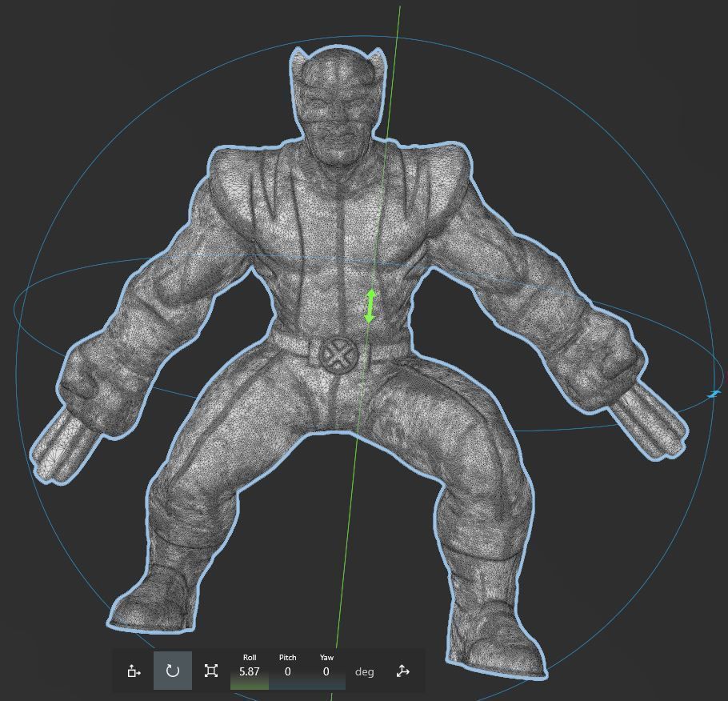Click the X belt buckle on the model
The height and width of the screenshot is (701, 728).
coord(338,355)
